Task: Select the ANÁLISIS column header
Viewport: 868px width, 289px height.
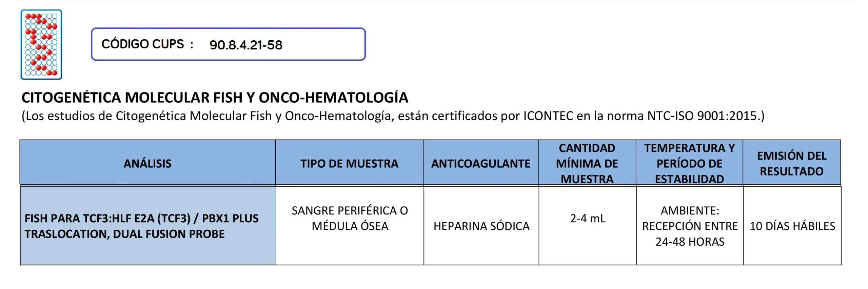Action: (147, 164)
